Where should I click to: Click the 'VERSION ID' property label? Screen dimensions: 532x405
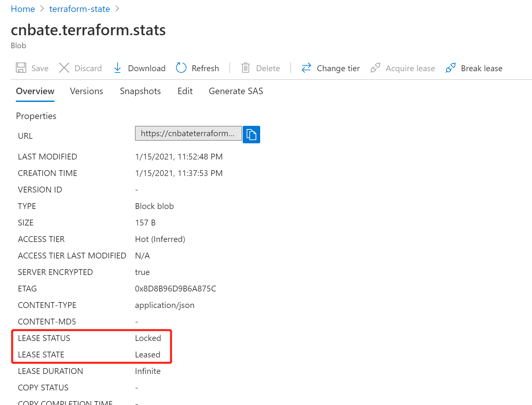click(x=40, y=190)
